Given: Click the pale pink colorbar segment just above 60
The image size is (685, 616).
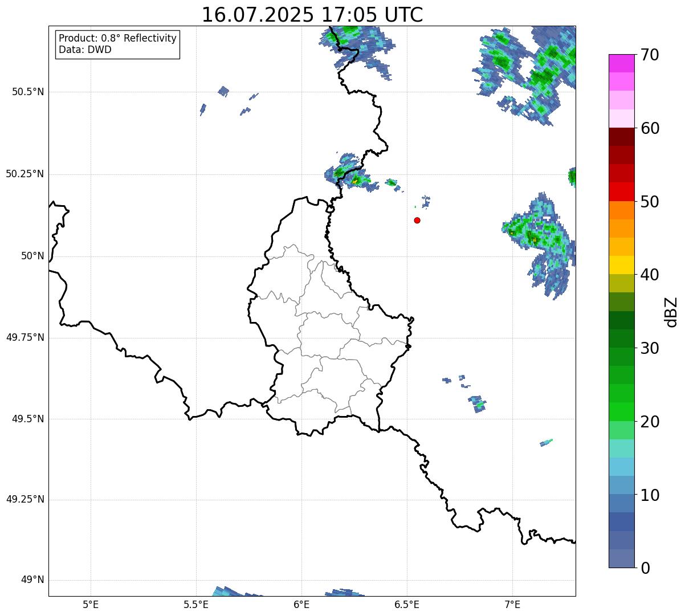Looking at the screenshot, I should (622, 119).
